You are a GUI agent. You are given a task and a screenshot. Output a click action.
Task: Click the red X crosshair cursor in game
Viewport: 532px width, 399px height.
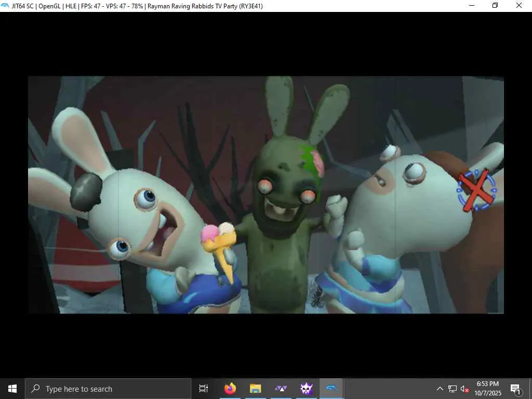(477, 190)
